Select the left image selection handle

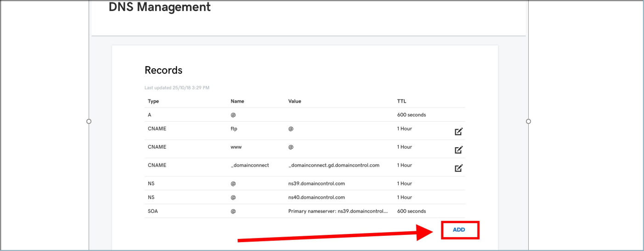point(89,121)
